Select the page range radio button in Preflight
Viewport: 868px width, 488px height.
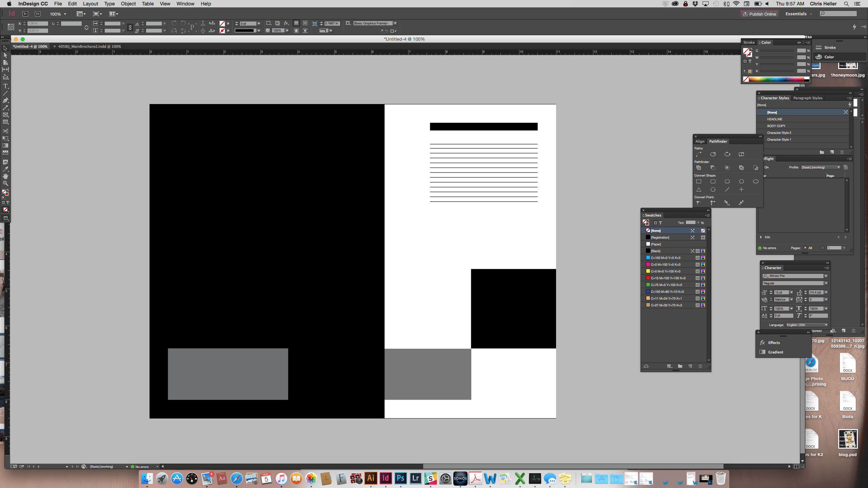point(822,248)
